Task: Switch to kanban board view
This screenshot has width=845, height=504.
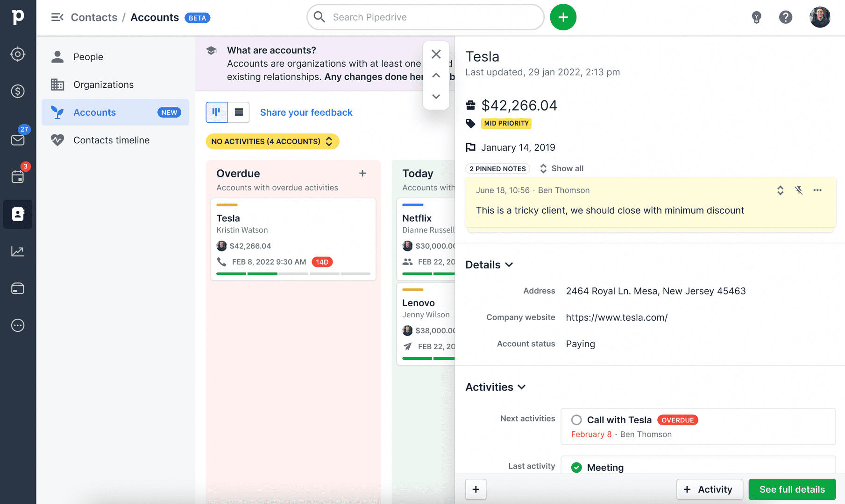Action: pos(217,112)
